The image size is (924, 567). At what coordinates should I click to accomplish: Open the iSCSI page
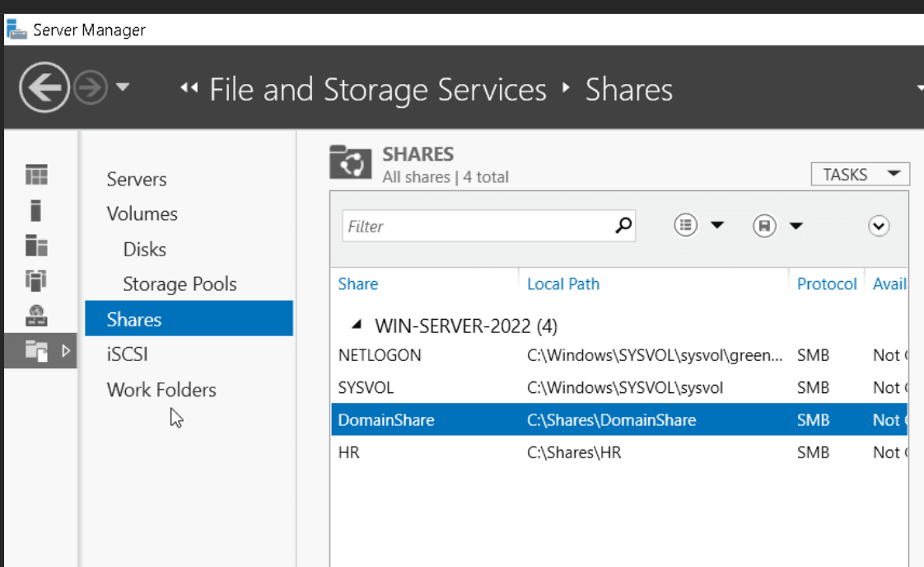coord(128,354)
